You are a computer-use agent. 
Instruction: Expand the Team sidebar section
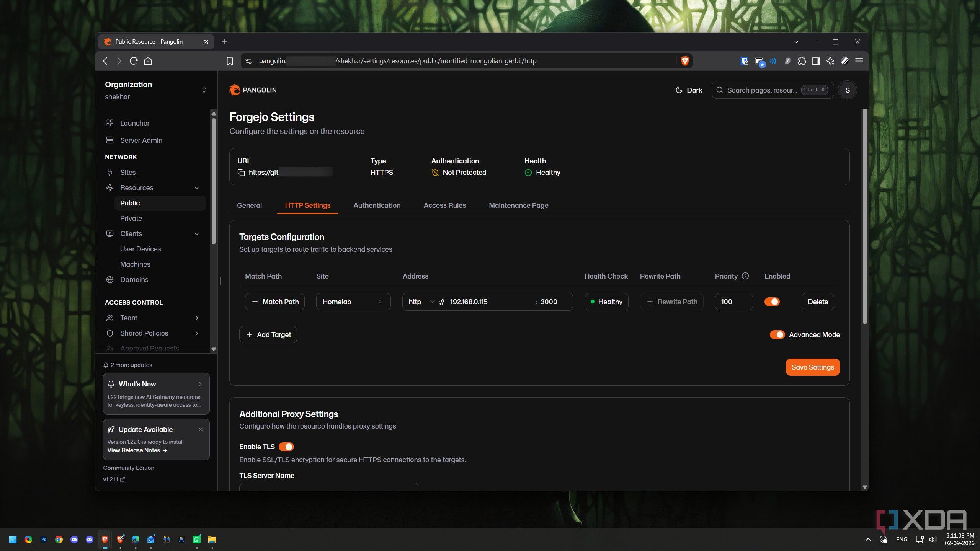pyautogui.click(x=197, y=318)
